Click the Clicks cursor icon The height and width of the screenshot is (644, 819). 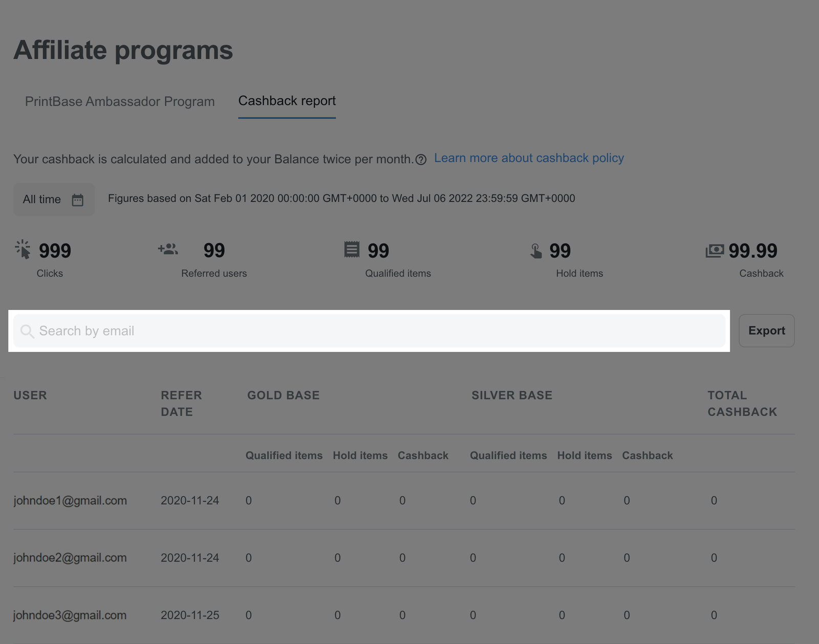click(23, 250)
